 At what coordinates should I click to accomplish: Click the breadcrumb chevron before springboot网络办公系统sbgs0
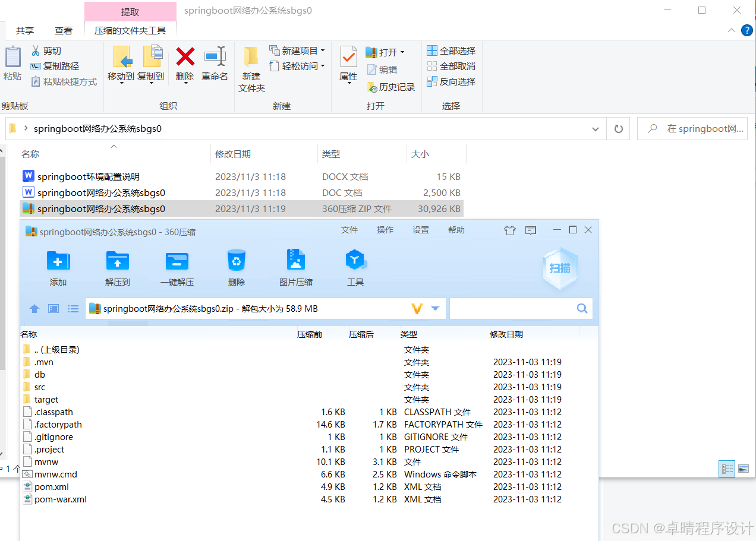pyautogui.click(x=26, y=128)
